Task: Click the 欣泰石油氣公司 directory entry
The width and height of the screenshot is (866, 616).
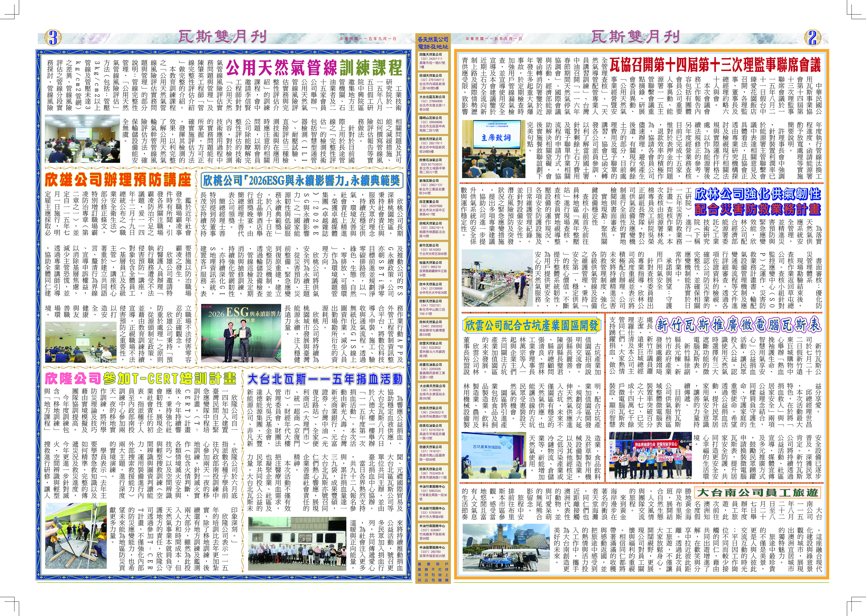Action: coord(433,166)
